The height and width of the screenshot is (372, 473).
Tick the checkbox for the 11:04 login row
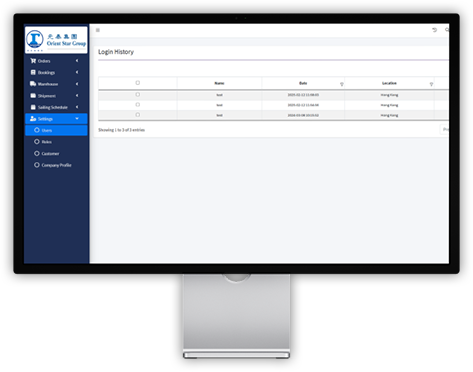click(138, 105)
